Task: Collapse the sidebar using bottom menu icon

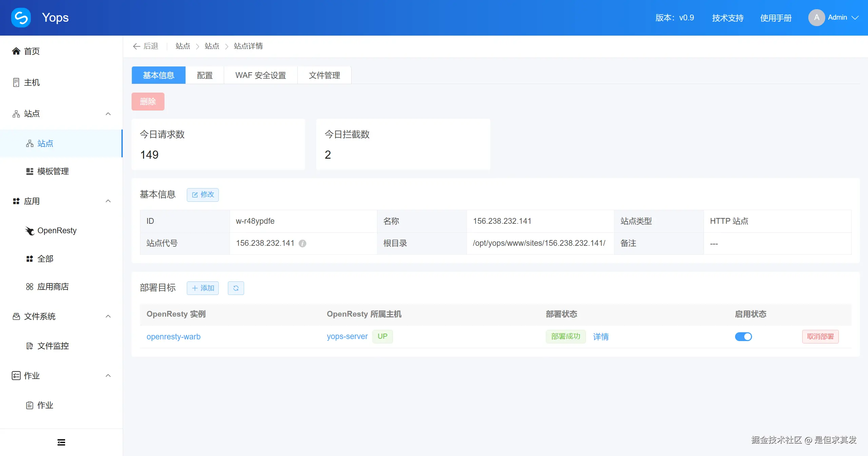Action: coord(61,442)
